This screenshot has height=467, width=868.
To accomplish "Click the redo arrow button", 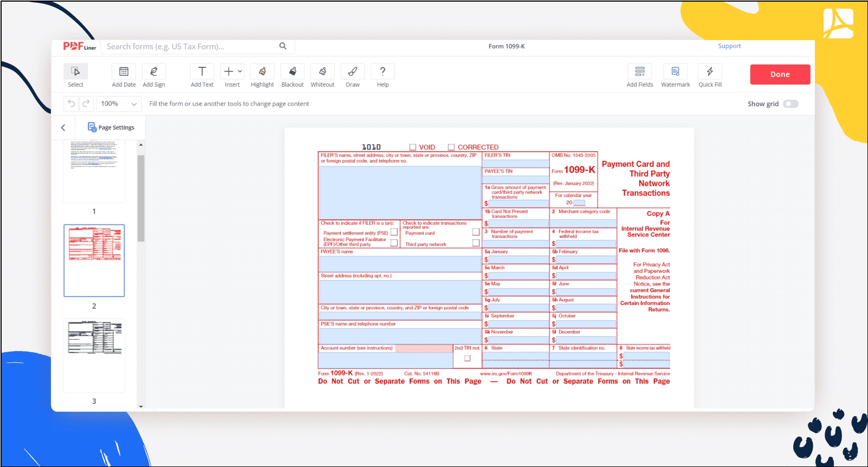I will point(86,103).
